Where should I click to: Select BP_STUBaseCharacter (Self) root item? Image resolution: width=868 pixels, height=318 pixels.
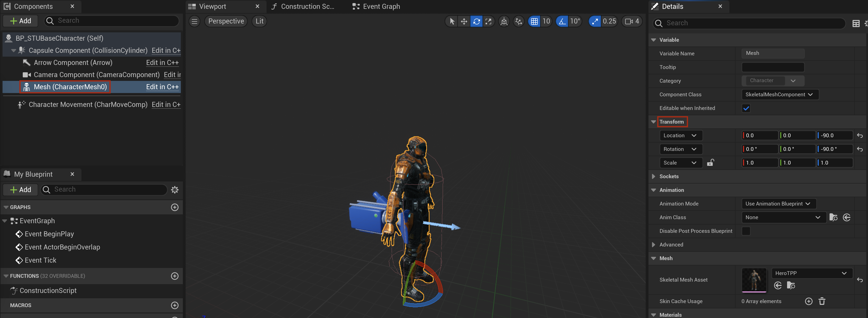(59, 38)
